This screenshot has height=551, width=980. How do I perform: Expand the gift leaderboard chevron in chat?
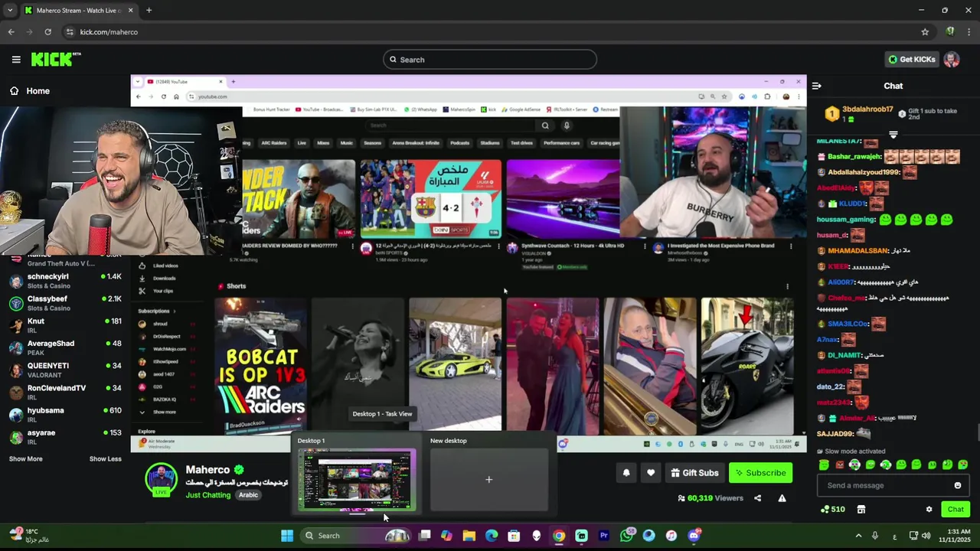click(x=893, y=135)
